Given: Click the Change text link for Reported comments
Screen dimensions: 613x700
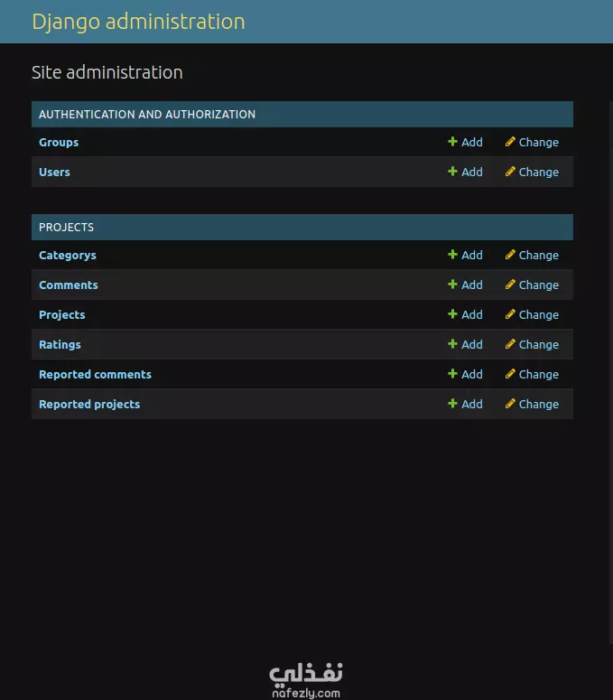Looking at the screenshot, I should pos(538,375).
